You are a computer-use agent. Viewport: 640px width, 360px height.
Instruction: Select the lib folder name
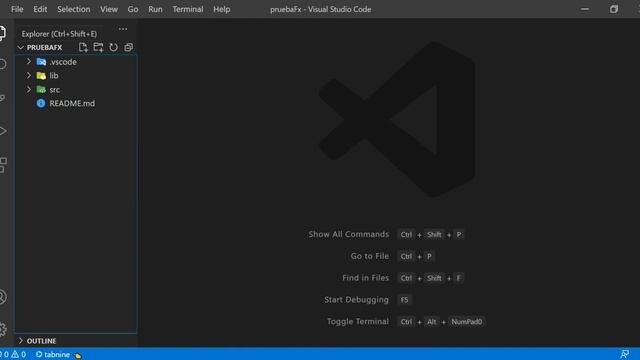point(54,76)
